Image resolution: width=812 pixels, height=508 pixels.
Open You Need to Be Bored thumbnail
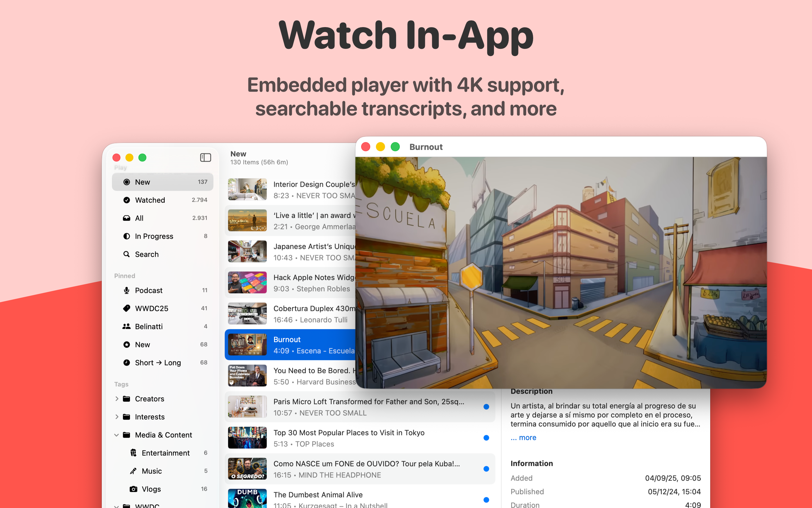[x=247, y=376]
